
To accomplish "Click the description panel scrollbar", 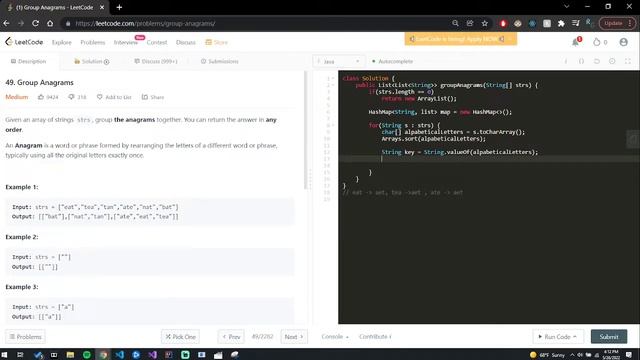I will pyautogui.click(x=306, y=131).
